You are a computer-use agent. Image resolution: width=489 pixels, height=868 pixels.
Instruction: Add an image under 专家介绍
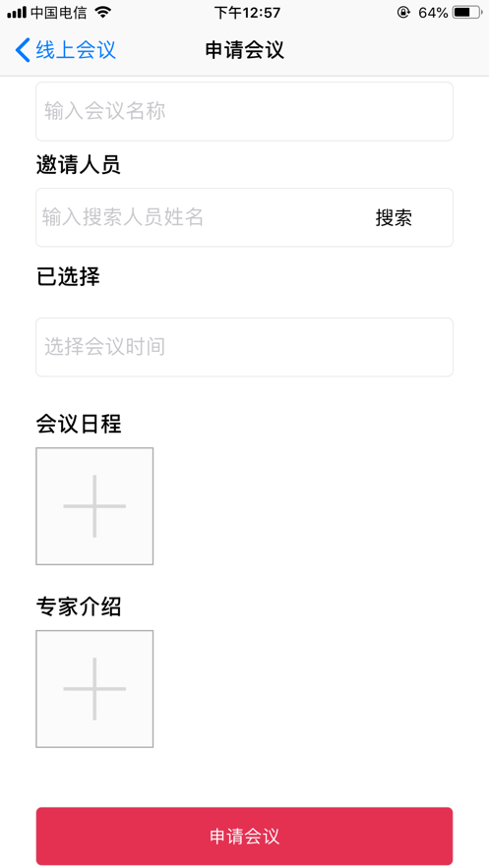tap(94, 689)
